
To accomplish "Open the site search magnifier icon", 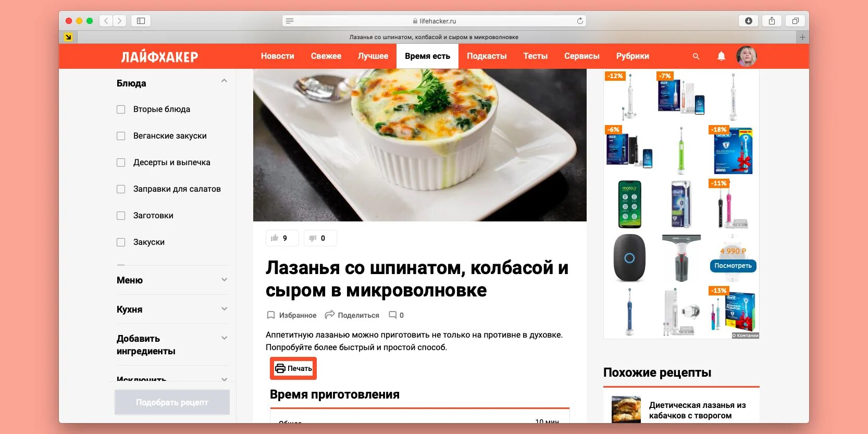I will pos(696,56).
